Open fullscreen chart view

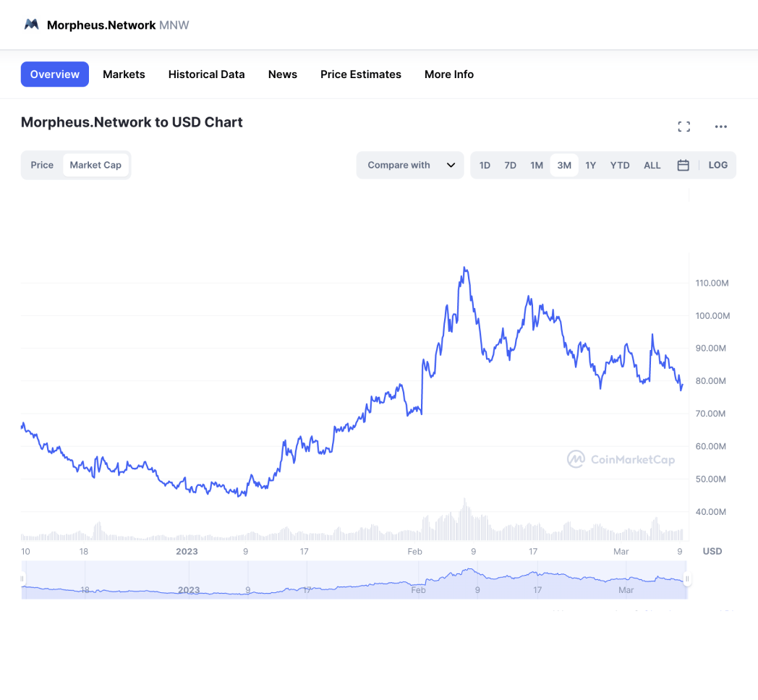[x=684, y=127]
